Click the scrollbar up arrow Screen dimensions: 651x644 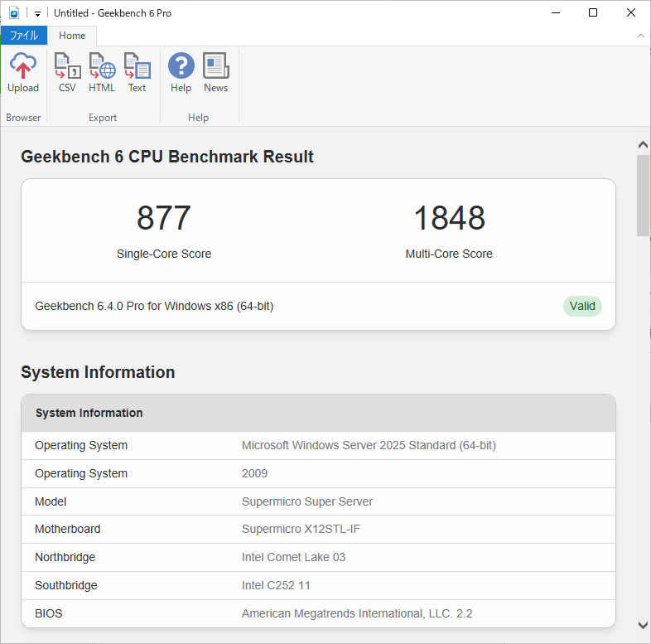click(643, 145)
